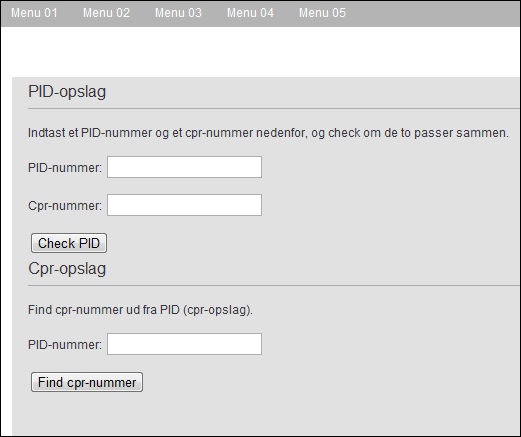
Task: Click the divider line below Cpr-opslag heading
Action: (x=274, y=285)
